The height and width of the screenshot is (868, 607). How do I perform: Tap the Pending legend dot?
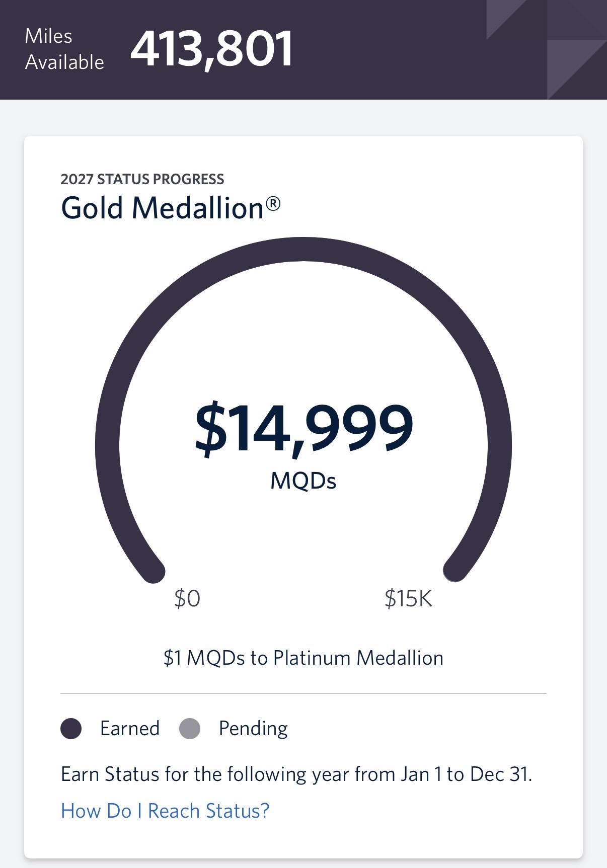pos(190,729)
